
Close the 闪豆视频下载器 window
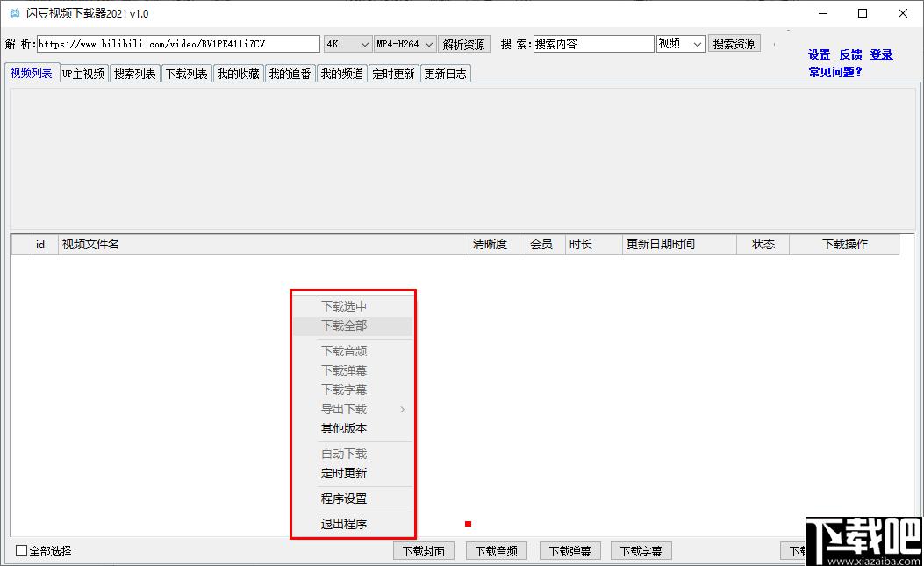(x=903, y=13)
